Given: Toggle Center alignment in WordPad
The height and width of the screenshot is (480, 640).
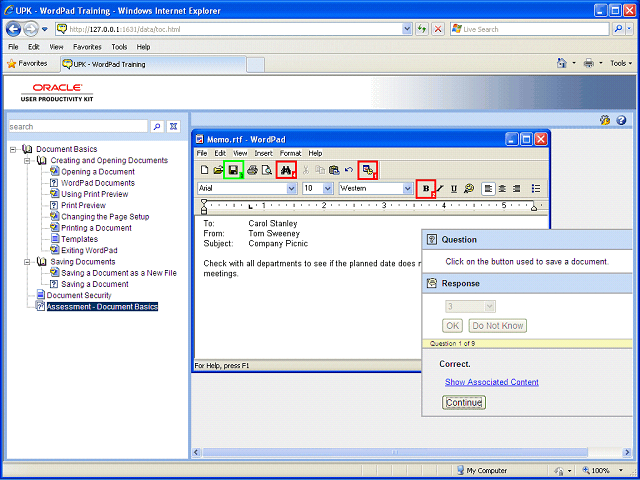Looking at the screenshot, I should [x=502, y=189].
